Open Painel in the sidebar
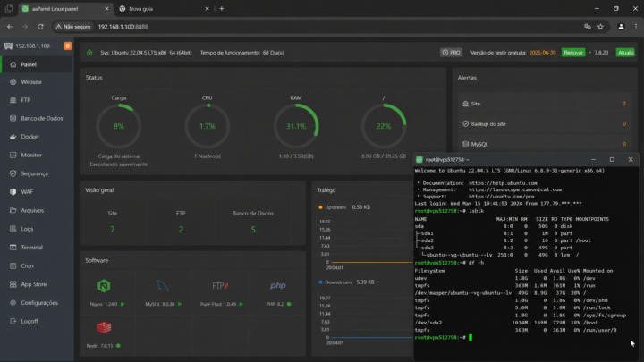Image resolution: width=644 pixels, height=362 pixels. 37,64
